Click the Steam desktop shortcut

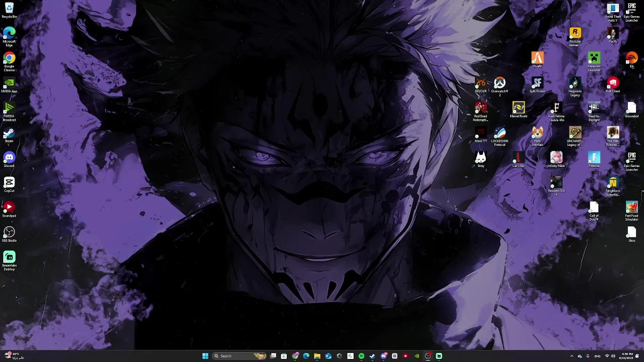click(x=9, y=135)
